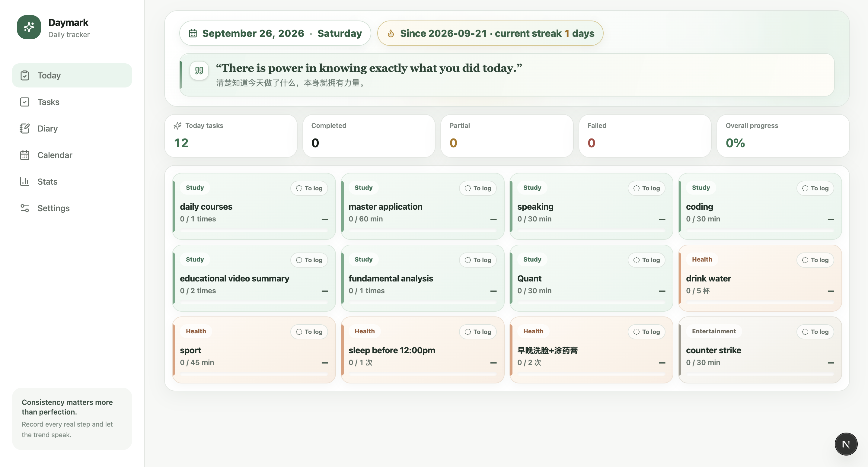Image resolution: width=868 pixels, height=467 pixels.
Task: Click the dash icon on daily courses card
Action: 325,219
